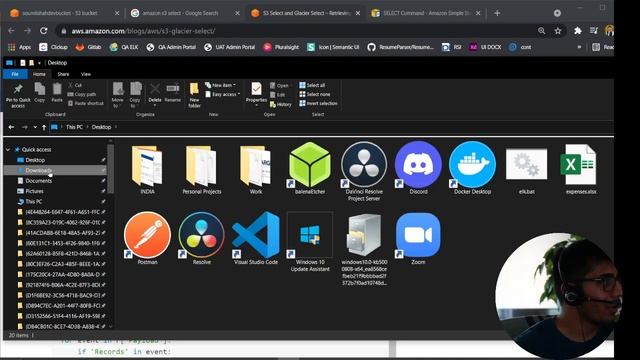Open the Delete dropdown arrow
640x360 pixels.
click(155, 105)
